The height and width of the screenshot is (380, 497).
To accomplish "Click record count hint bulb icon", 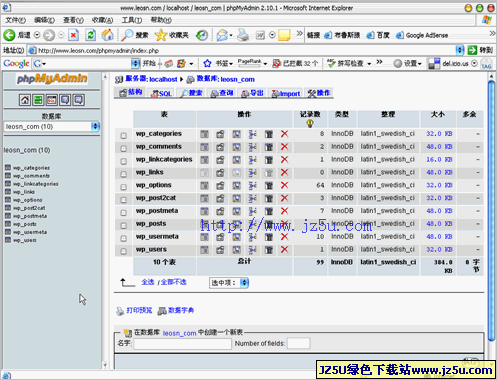I will click(x=310, y=124).
